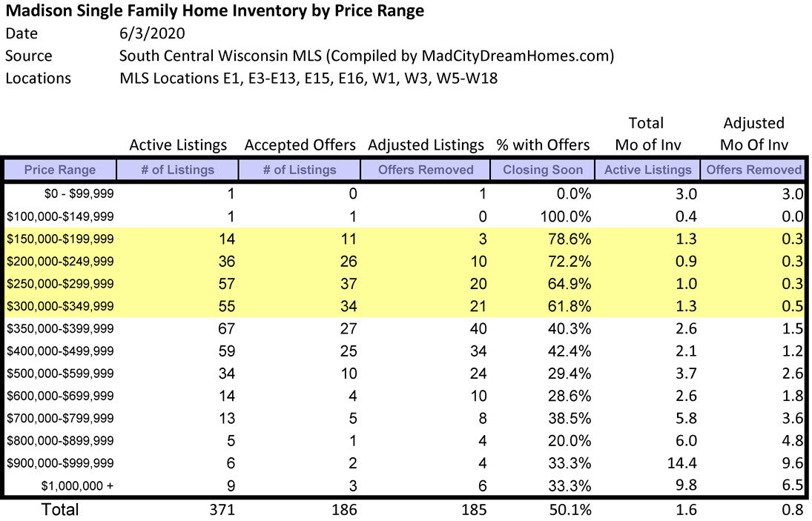Click the $900,000-$999,999 row label

(60, 463)
